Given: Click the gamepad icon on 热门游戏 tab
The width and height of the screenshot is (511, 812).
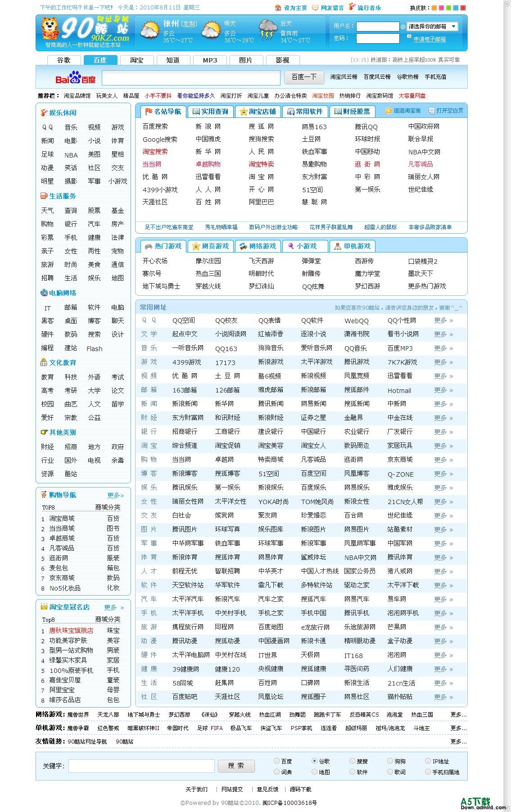Looking at the screenshot, I should (x=148, y=246).
